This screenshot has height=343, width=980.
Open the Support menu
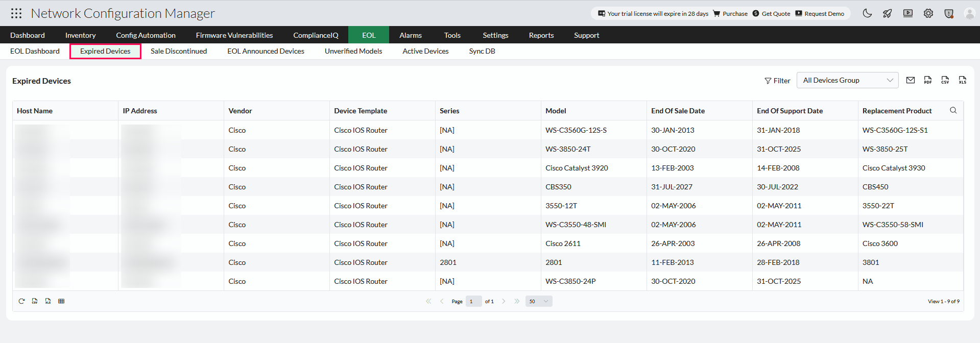(x=586, y=35)
